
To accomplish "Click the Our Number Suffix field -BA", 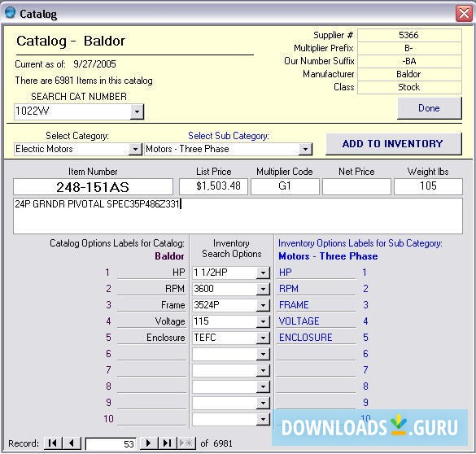I will pos(409,61).
